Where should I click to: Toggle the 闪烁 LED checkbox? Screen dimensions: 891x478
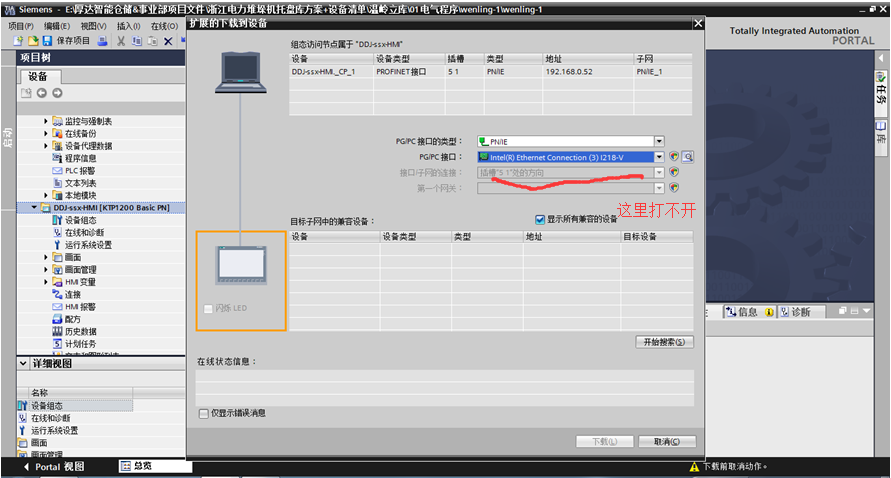click(x=208, y=309)
